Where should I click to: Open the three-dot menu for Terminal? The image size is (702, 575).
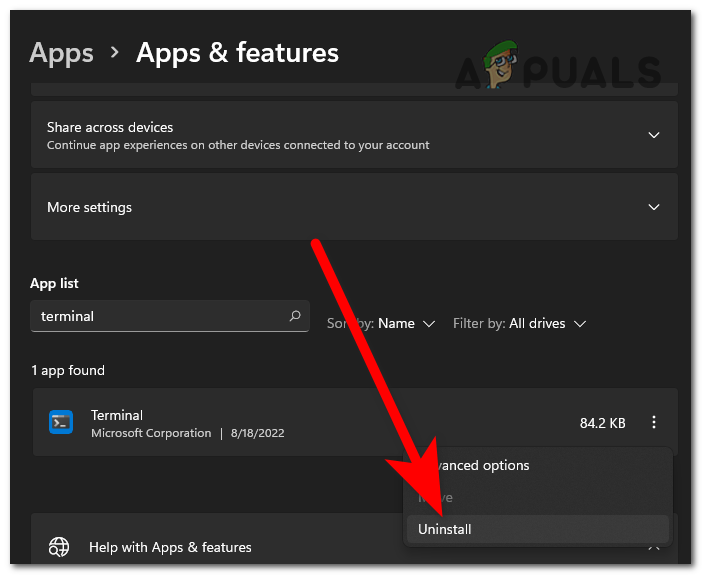[x=654, y=423]
